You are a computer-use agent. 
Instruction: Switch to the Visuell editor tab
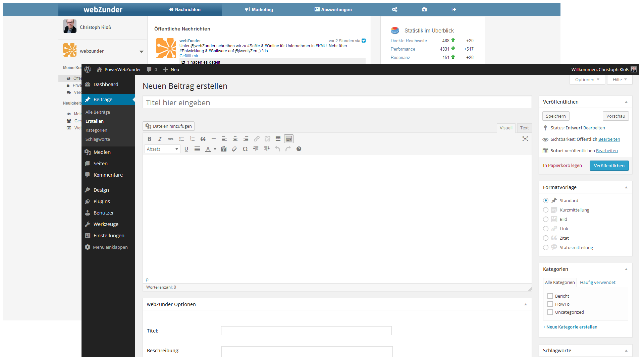(x=506, y=128)
